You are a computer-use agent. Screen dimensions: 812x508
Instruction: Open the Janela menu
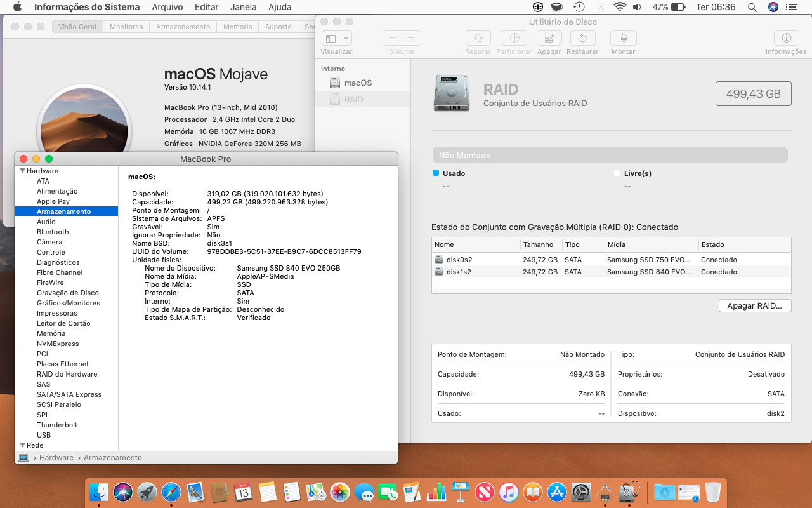click(244, 7)
